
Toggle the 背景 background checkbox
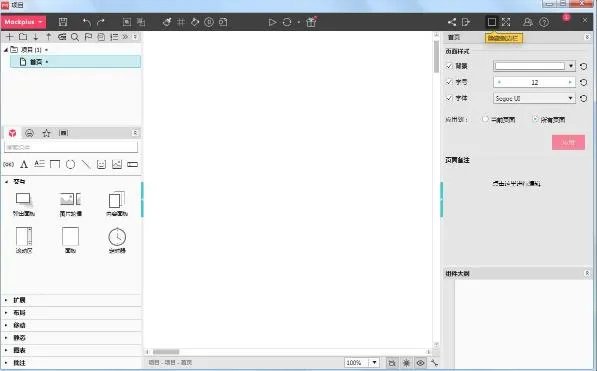coord(449,66)
